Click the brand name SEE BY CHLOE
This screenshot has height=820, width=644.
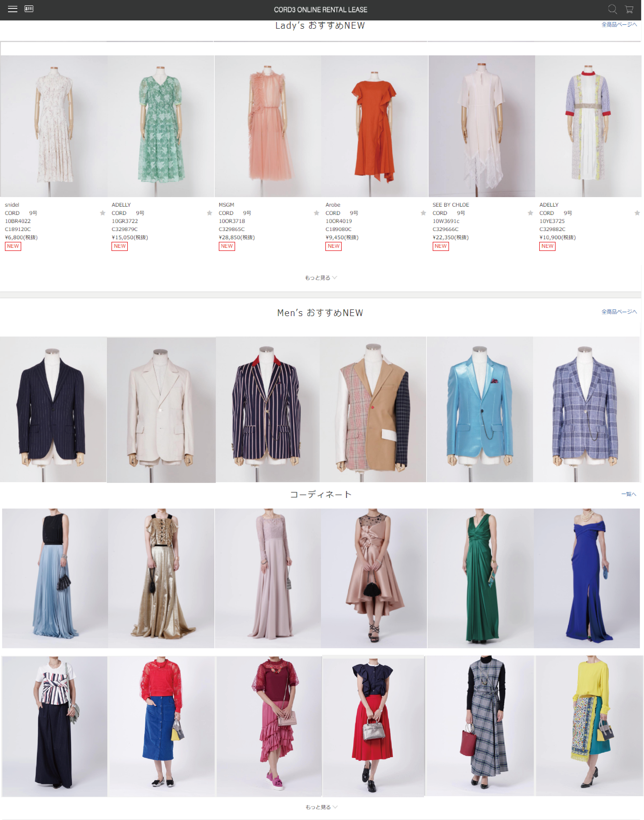451,205
